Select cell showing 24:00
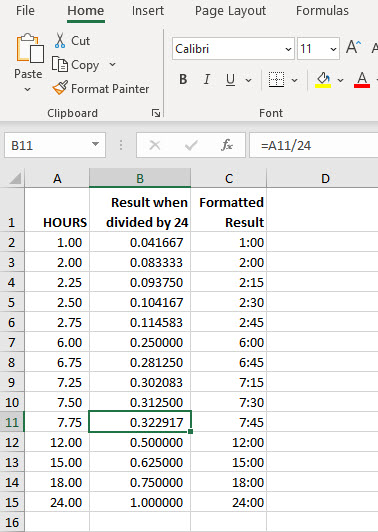 (229, 502)
